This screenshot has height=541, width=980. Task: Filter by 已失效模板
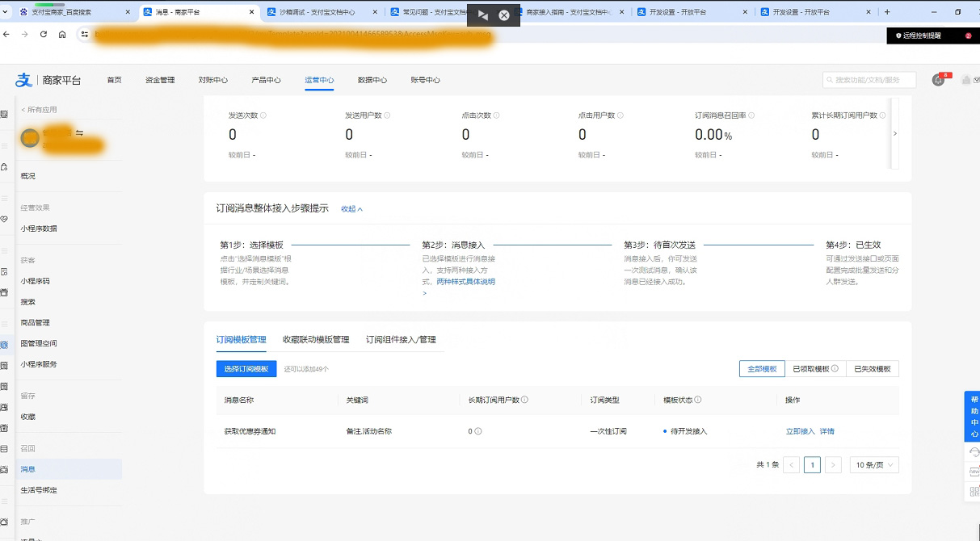coord(872,368)
